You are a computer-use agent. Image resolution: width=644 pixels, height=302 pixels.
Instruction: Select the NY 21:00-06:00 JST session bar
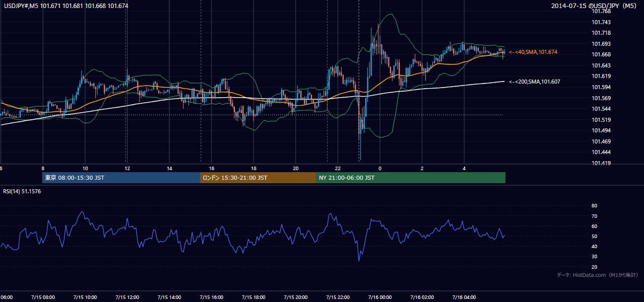pyautogui.click(x=411, y=178)
